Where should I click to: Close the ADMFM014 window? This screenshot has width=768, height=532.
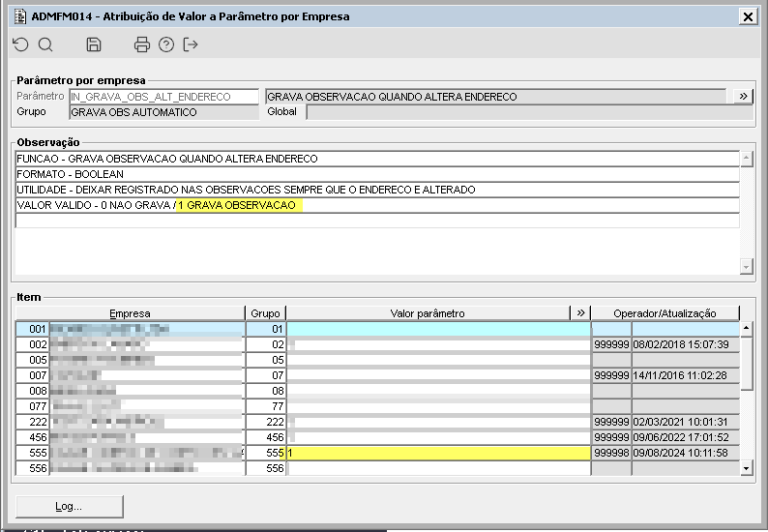click(x=748, y=16)
